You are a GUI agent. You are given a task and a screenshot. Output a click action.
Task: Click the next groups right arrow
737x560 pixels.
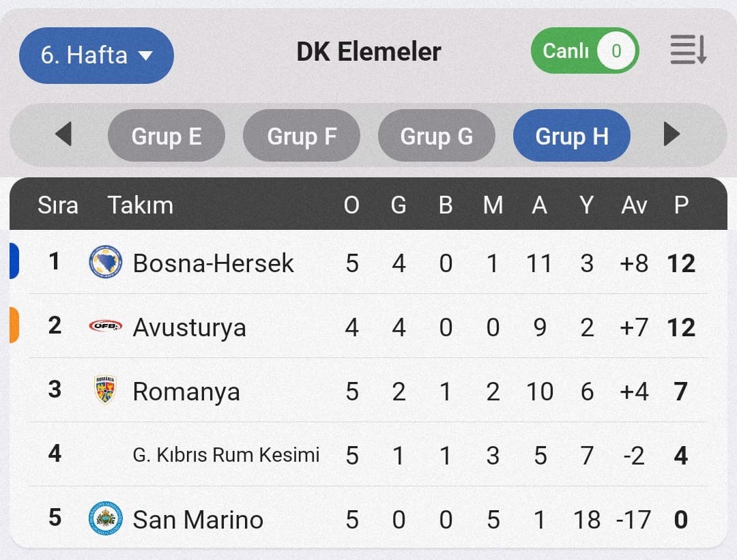pyautogui.click(x=671, y=134)
